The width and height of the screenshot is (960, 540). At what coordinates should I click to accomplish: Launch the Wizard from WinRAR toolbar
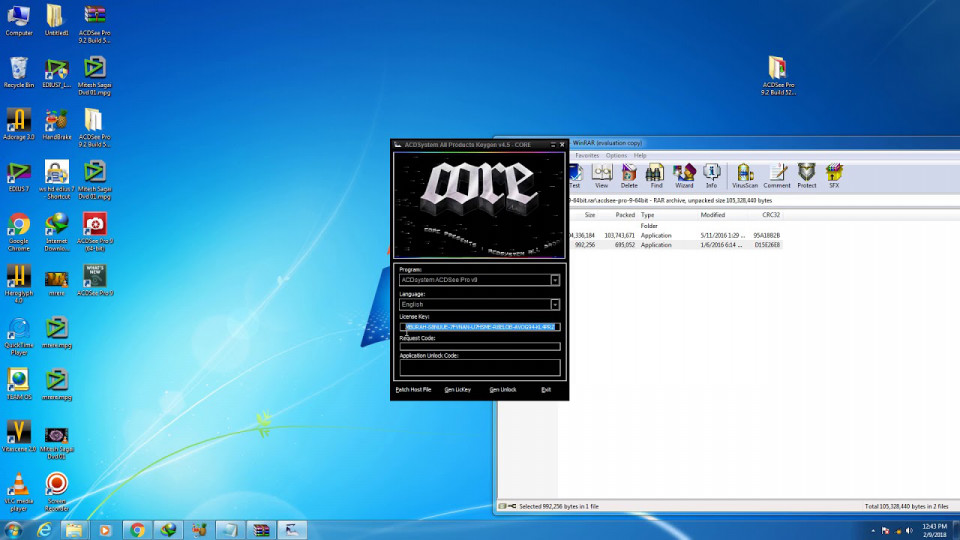(684, 176)
